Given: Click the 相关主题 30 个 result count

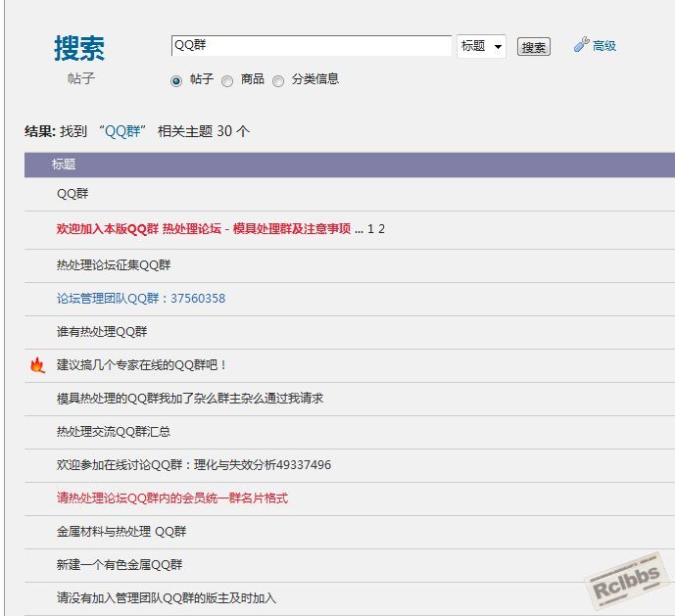Looking at the screenshot, I should tap(203, 131).
